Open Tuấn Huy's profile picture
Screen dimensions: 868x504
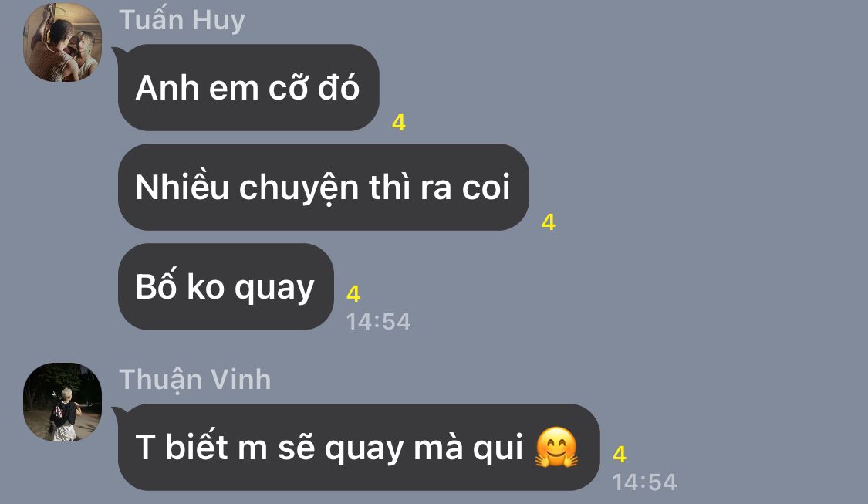click(x=62, y=42)
